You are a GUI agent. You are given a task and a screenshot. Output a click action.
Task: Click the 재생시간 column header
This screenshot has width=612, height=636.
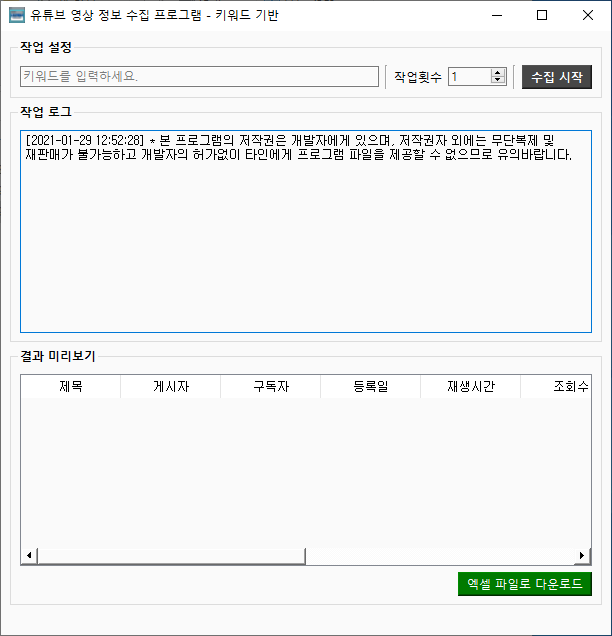[x=471, y=387]
